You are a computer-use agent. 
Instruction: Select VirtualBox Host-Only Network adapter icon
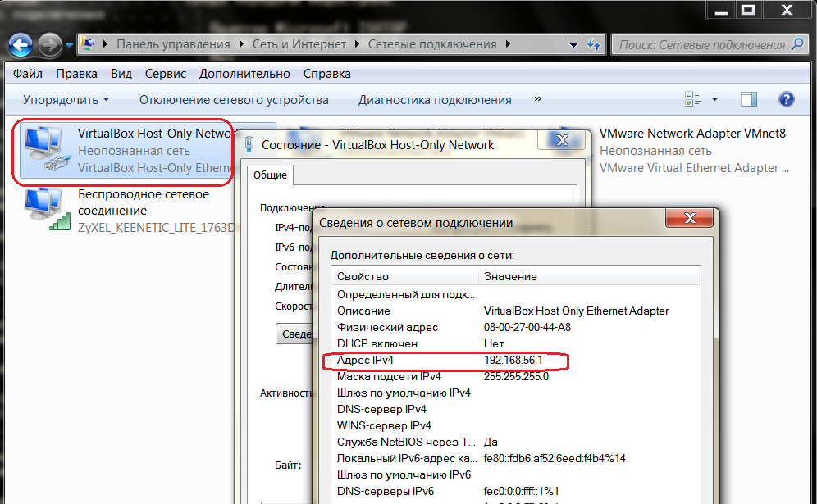[48, 149]
